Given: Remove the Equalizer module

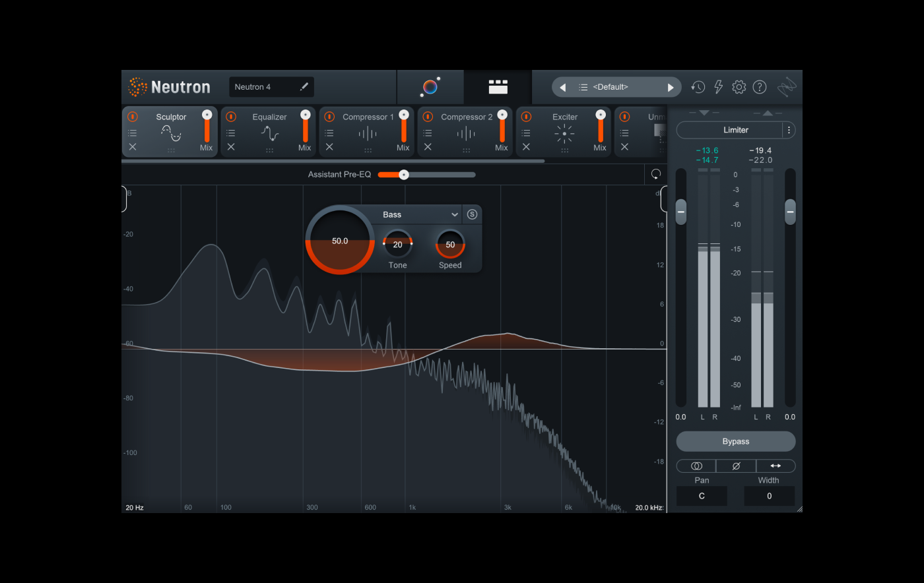Looking at the screenshot, I should (x=231, y=147).
